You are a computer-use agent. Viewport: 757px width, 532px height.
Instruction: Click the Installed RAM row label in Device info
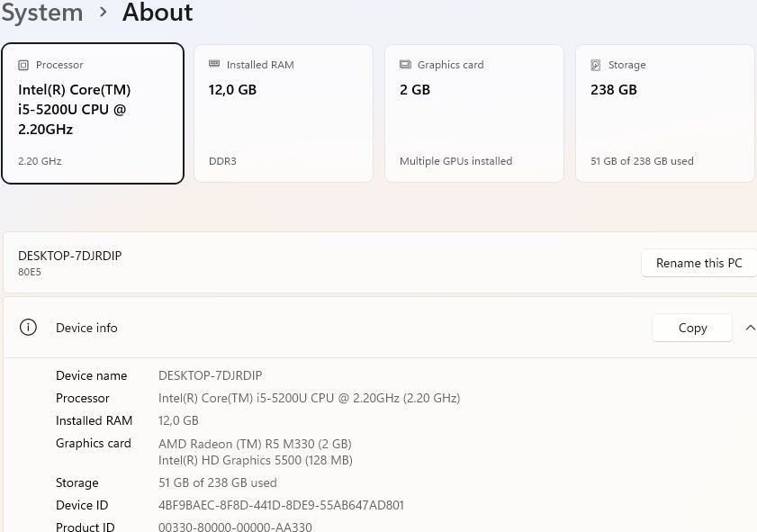95,420
